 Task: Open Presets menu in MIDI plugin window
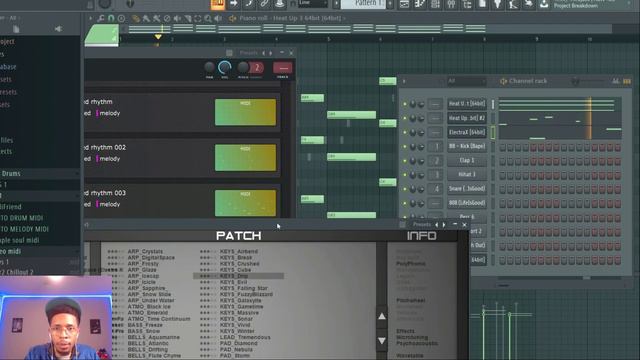[249, 53]
